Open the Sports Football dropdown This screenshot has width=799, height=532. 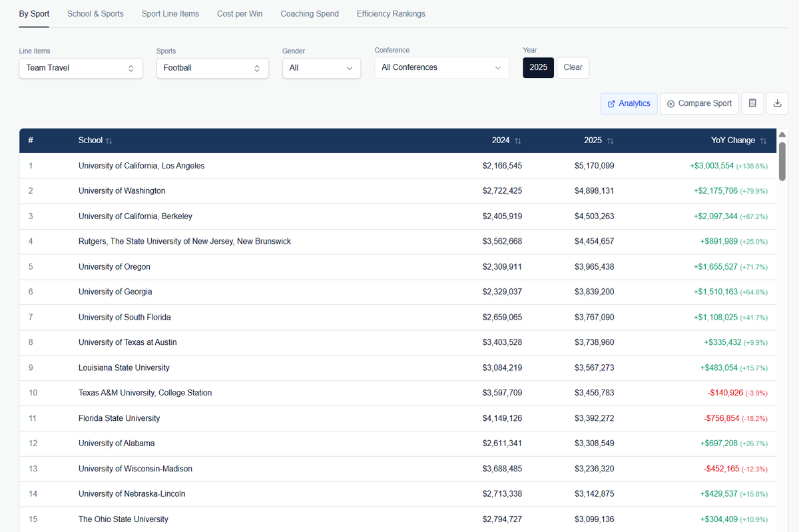coord(212,68)
